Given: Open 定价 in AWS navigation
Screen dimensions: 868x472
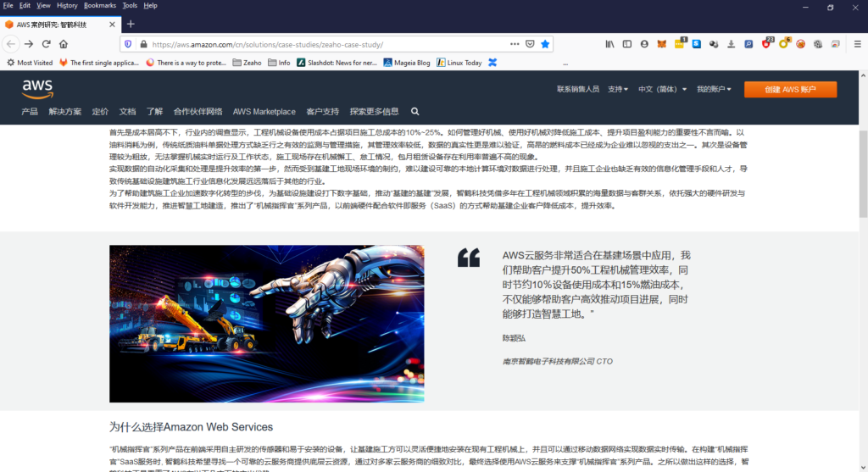Looking at the screenshot, I should (100, 112).
